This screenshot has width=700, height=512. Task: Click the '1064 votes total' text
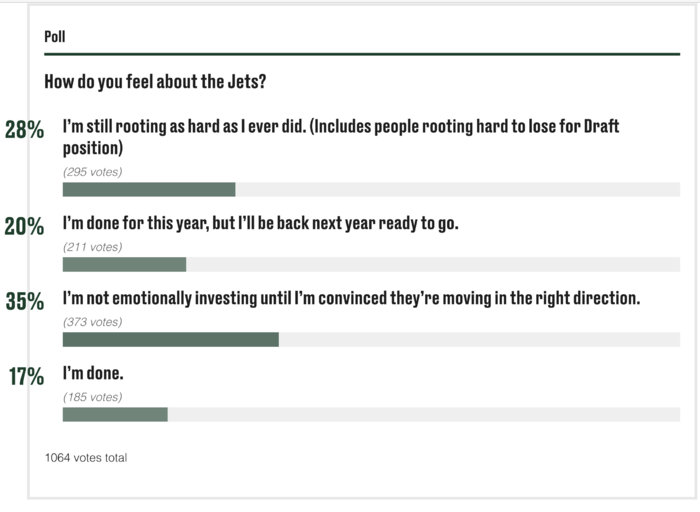coord(86,458)
